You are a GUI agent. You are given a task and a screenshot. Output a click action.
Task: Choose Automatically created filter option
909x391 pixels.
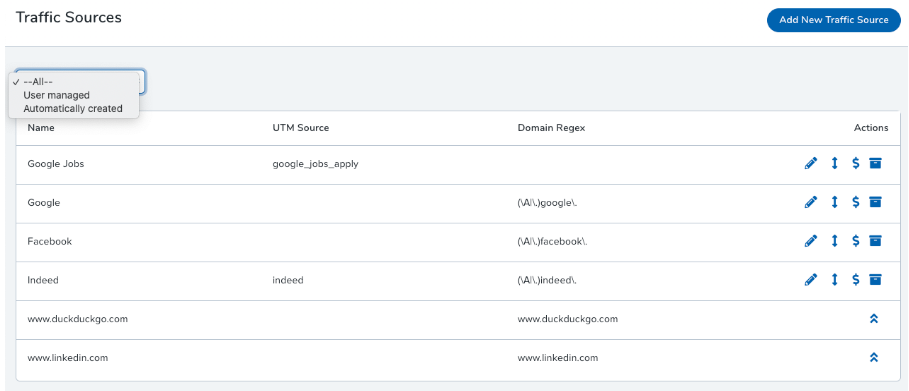pyautogui.click(x=74, y=108)
